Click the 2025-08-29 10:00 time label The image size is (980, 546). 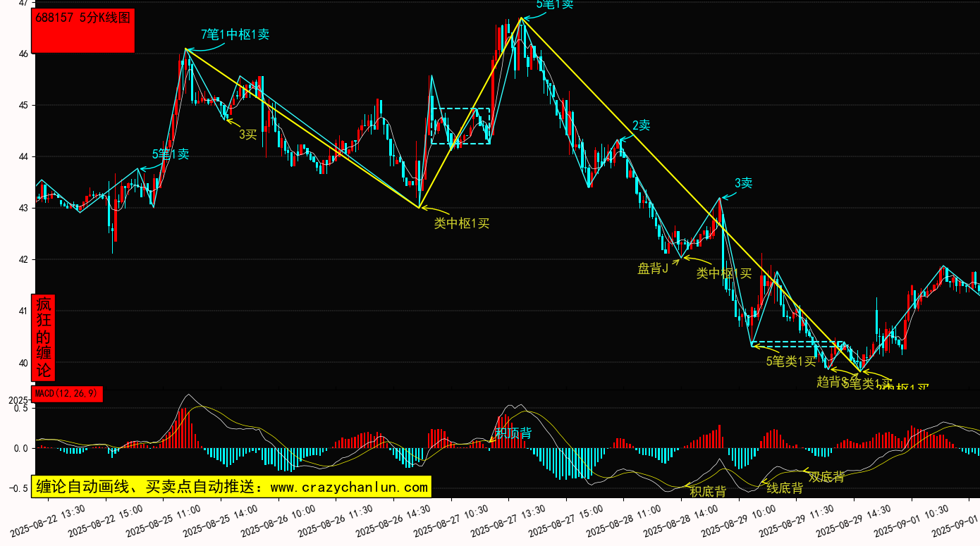[740, 521]
